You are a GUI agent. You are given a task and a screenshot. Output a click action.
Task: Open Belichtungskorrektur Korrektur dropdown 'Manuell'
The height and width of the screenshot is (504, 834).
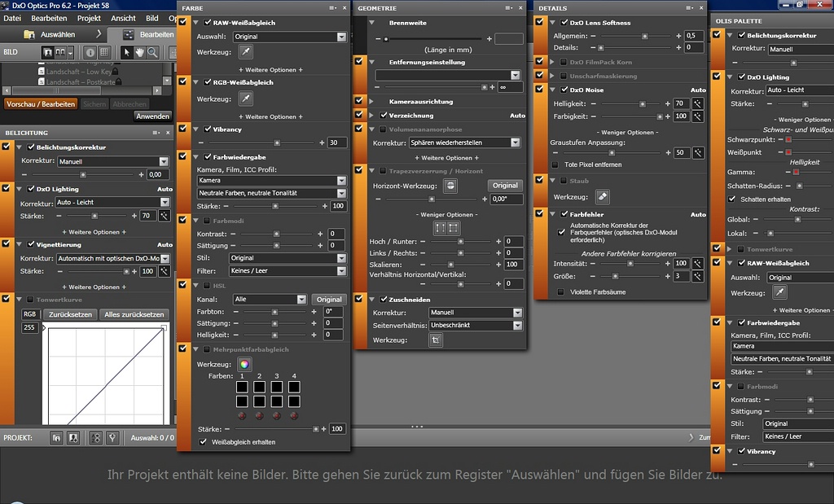pos(112,161)
